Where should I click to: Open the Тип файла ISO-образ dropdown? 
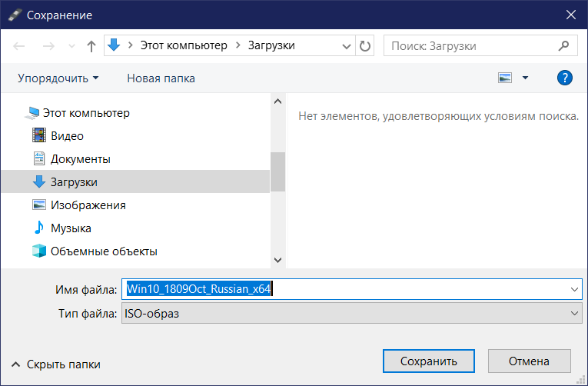(x=352, y=313)
